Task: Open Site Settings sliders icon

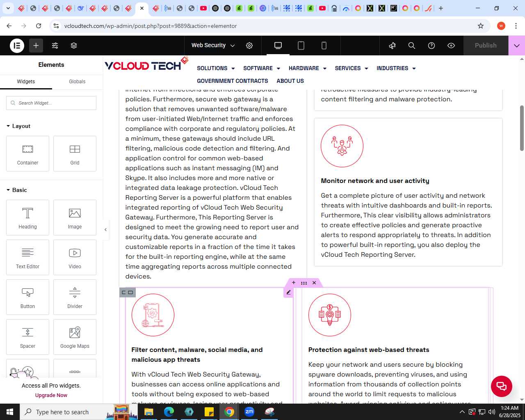Action: click(x=55, y=46)
